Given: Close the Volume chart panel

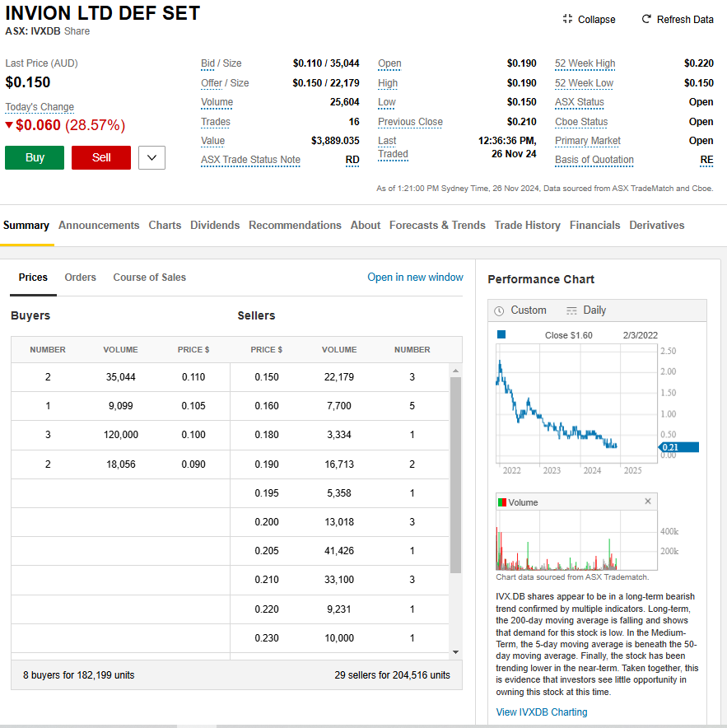Looking at the screenshot, I should pos(648,502).
